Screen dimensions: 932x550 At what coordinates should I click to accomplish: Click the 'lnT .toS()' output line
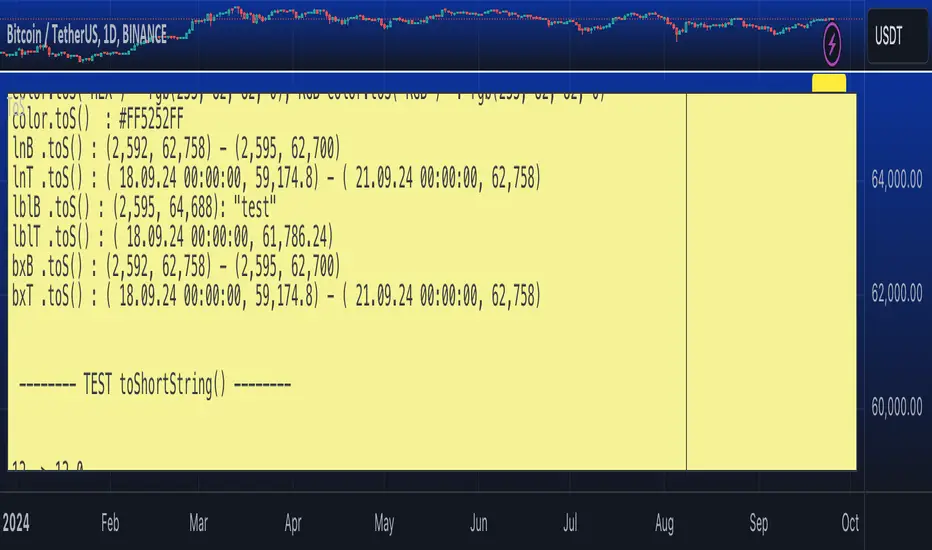click(x=277, y=177)
